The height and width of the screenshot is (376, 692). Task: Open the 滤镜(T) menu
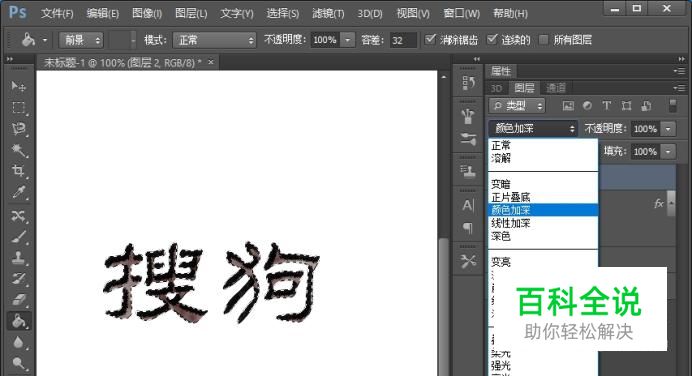[328, 14]
